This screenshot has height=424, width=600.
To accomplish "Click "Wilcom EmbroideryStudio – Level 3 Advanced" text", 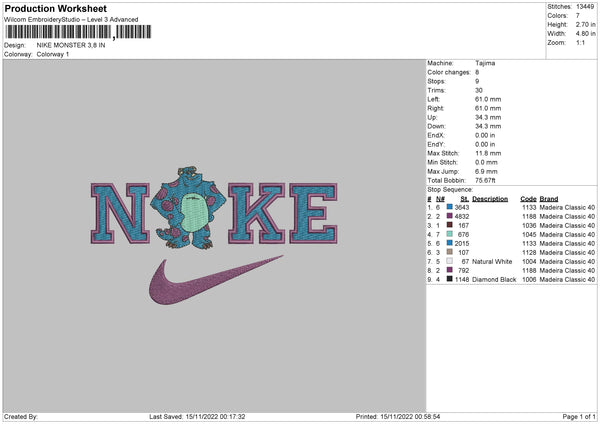I will [71, 20].
